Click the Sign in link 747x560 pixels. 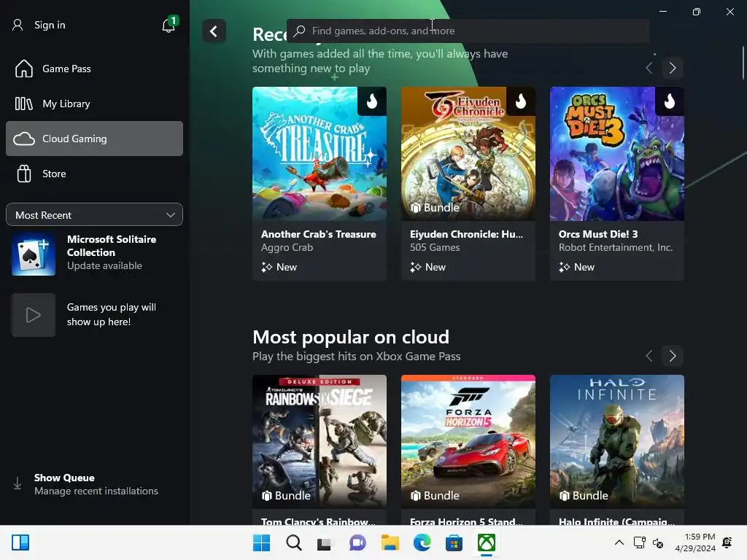click(x=50, y=25)
